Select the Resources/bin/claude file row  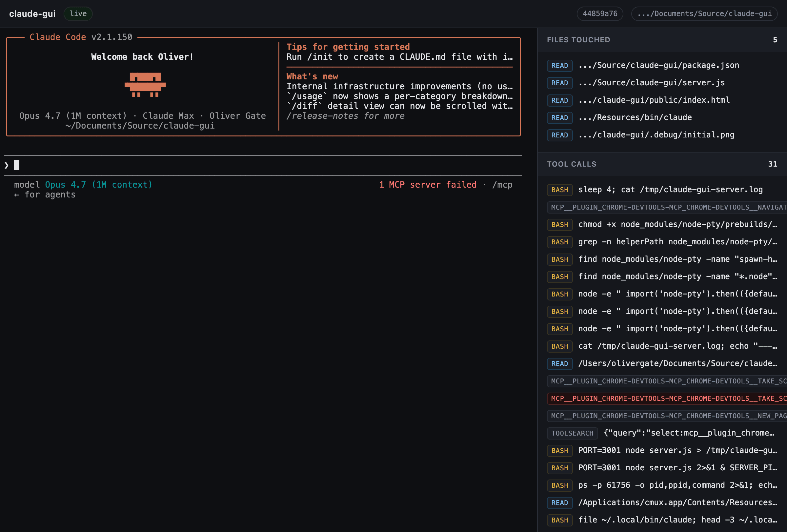coord(662,117)
